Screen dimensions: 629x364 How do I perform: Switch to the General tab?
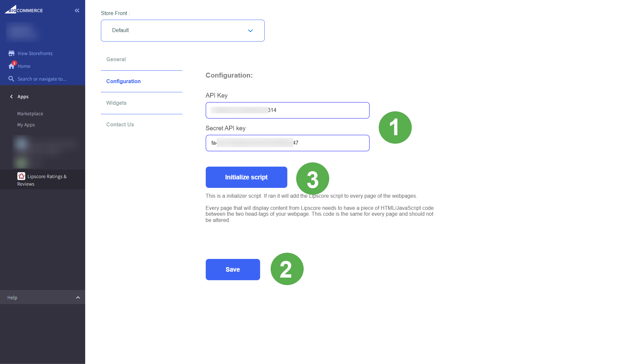[116, 59]
